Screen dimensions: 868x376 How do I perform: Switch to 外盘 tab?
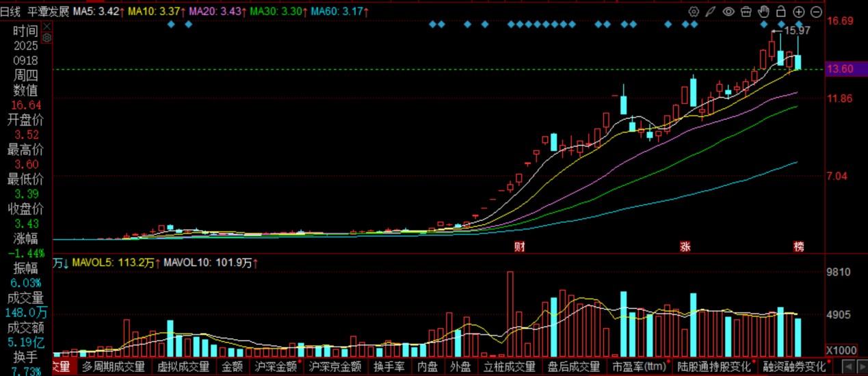tap(460, 367)
